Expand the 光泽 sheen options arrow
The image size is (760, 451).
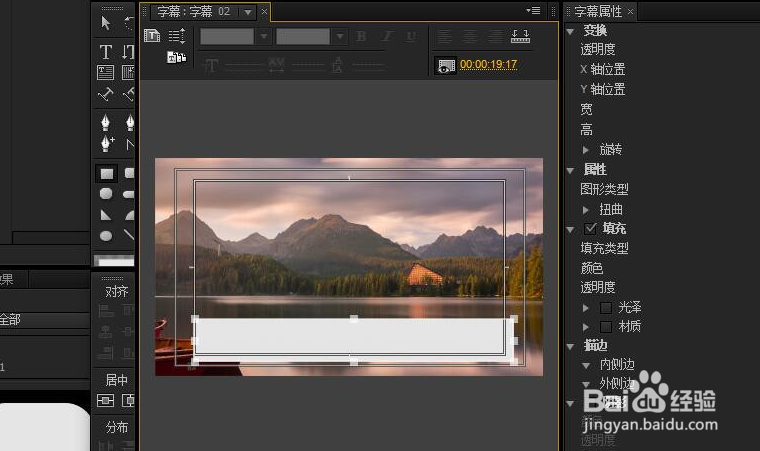586,308
